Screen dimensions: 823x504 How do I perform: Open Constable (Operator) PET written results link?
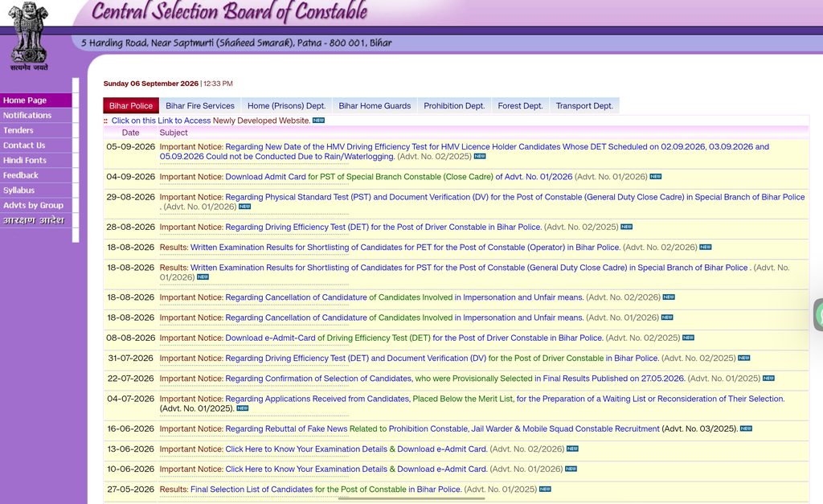(405, 248)
